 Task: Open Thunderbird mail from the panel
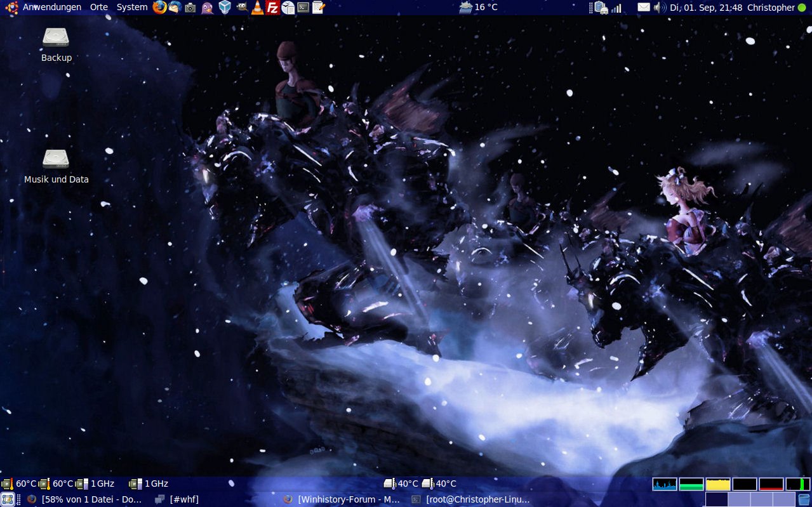pos(175,8)
